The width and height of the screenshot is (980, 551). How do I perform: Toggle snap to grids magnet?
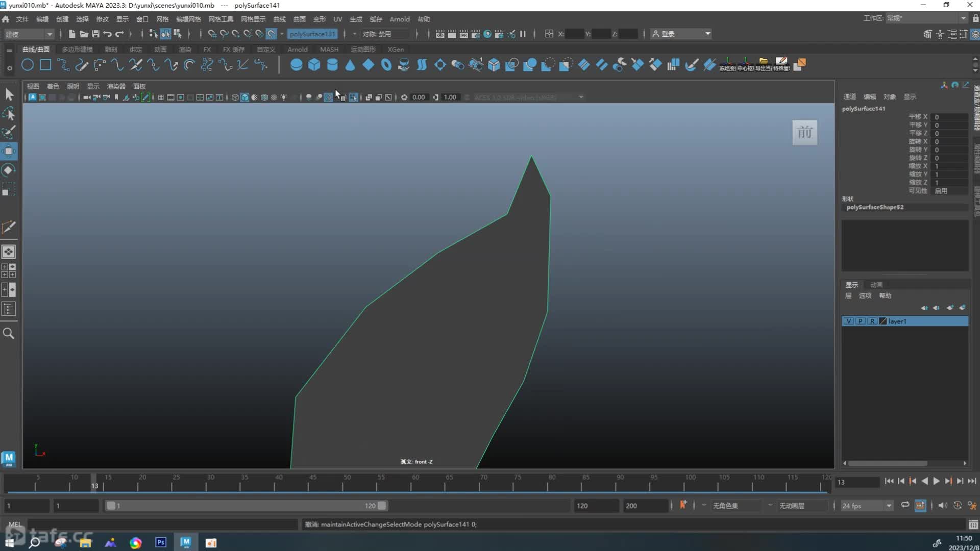pyautogui.click(x=212, y=34)
